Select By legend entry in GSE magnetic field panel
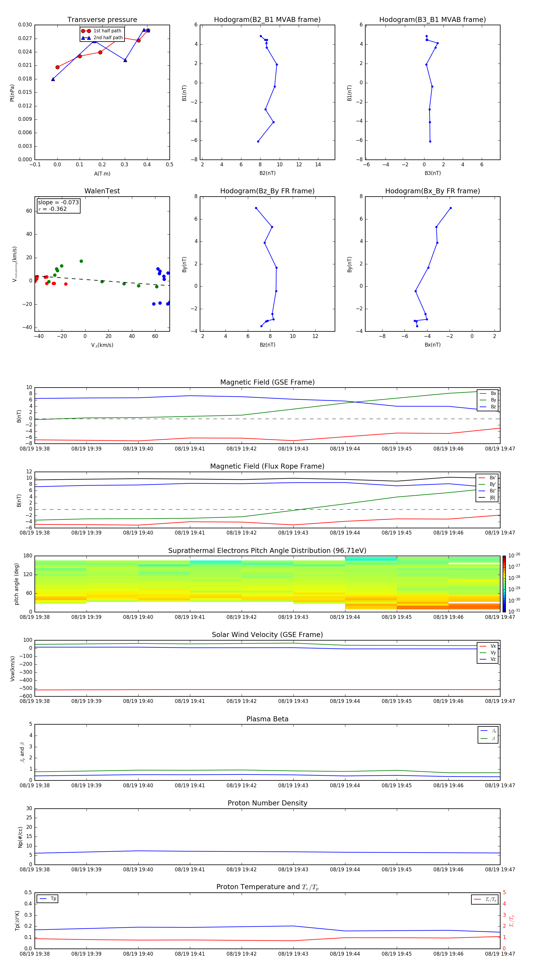Viewport: 535px width, 980px height. 488,400
